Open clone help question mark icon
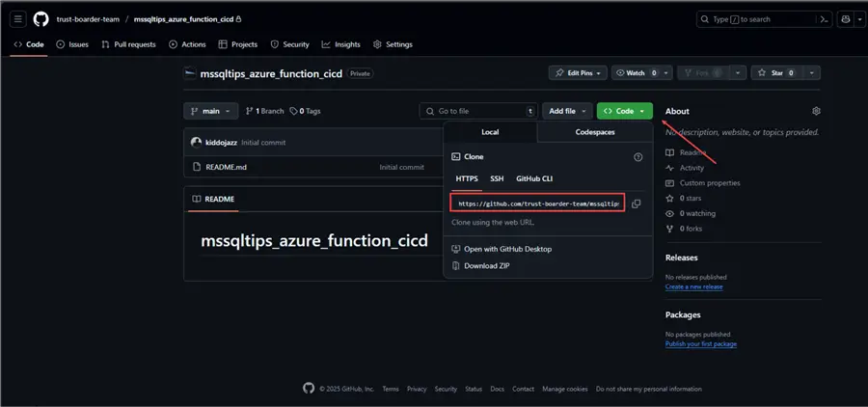The width and height of the screenshot is (868, 407). pos(637,157)
